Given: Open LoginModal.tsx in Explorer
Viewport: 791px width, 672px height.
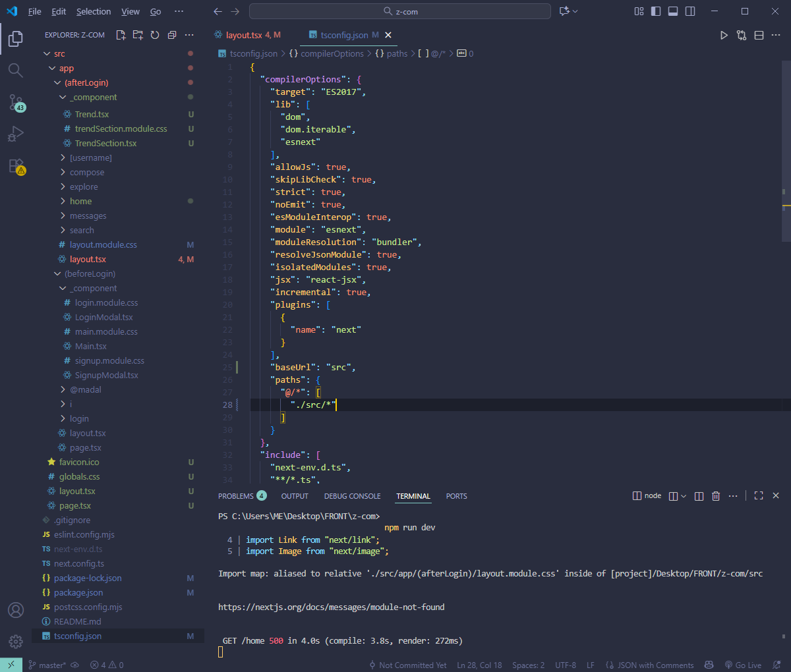Looking at the screenshot, I should click(x=103, y=317).
